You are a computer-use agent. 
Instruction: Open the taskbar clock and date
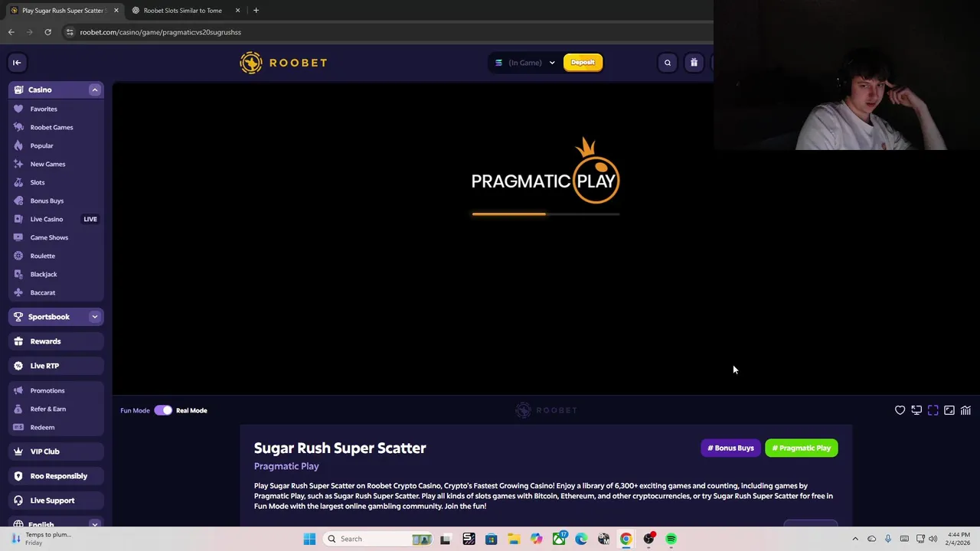tap(959, 539)
